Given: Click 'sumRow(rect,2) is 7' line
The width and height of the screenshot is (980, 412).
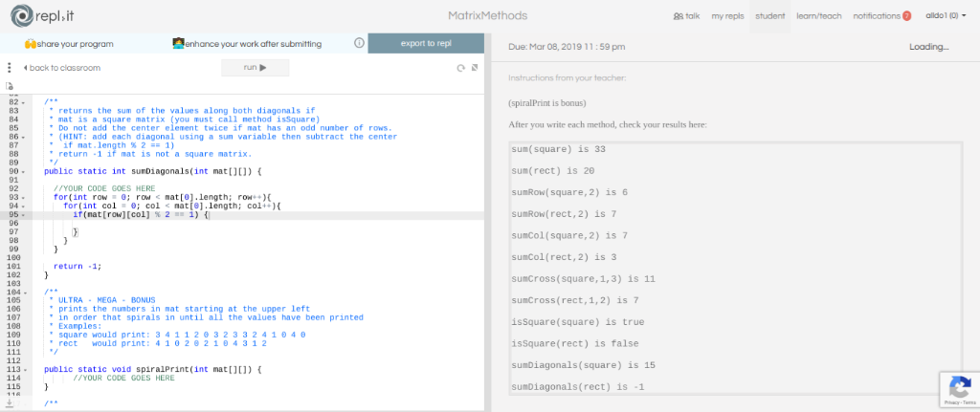Looking at the screenshot, I should click(x=564, y=214).
